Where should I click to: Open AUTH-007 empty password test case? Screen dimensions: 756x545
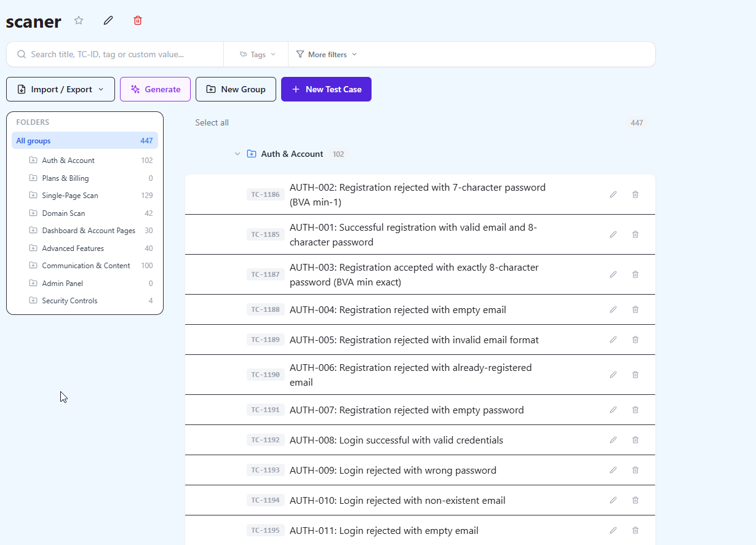(x=407, y=410)
